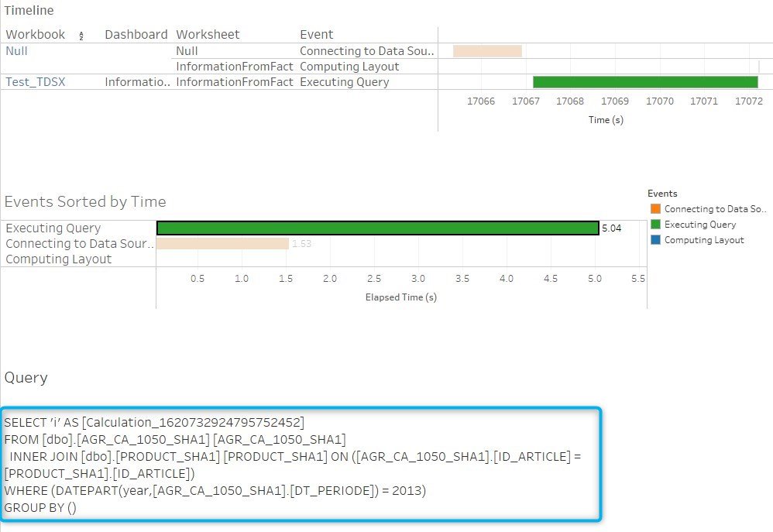Click the 17066 tick on time axis
773x532 pixels.
[x=481, y=101]
